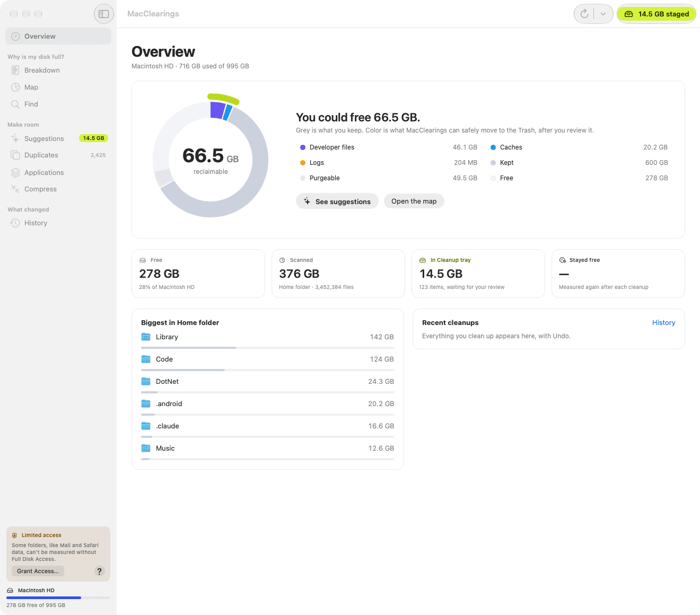Open History link in Recent cleanups
Viewport: 700px width, 615px height.
point(663,322)
